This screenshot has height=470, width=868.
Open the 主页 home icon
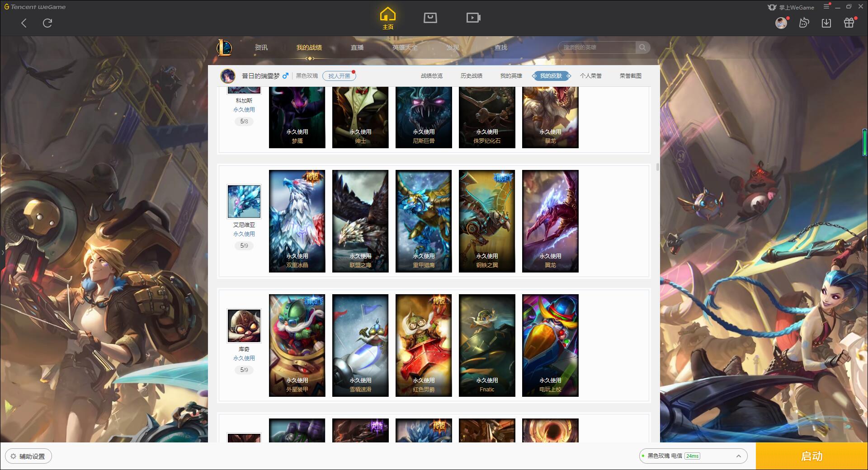[x=388, y=19]
